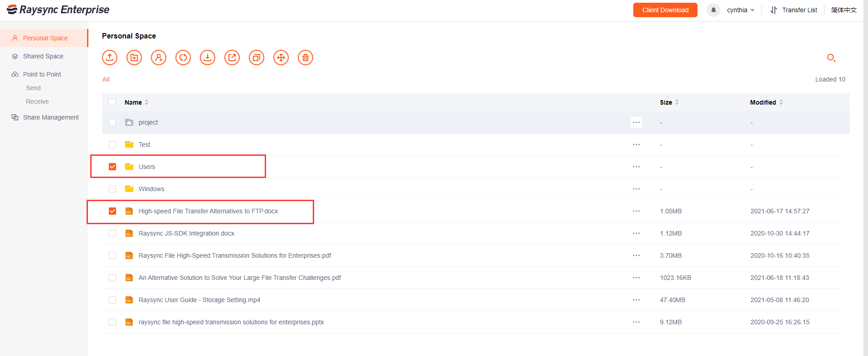Open search with the magnifier icon

click(831, 58)
